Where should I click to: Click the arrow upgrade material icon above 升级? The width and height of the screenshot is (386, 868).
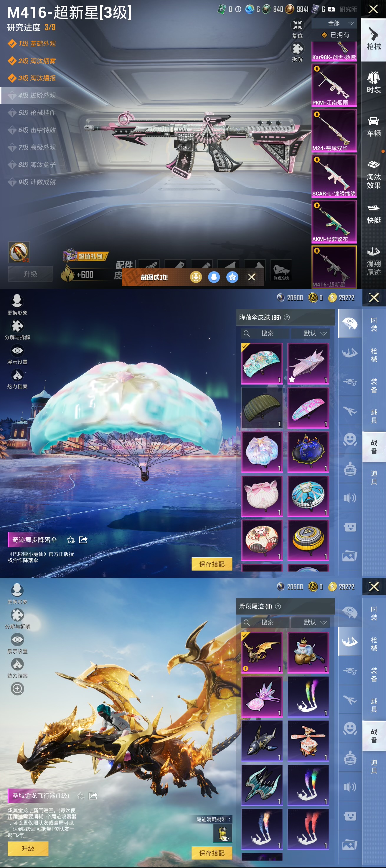pyautogui.click(x=19, y=252)
